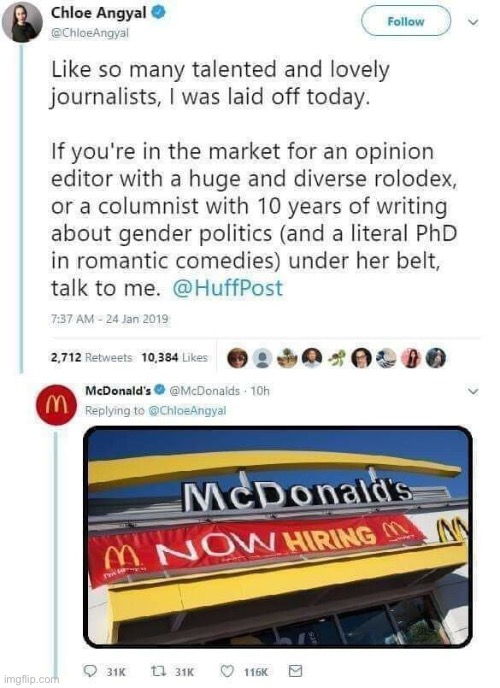The width and height of the screenshot is (500, 688).
Task: Click the @McDonalds handle in the reply
Action: click(204, 390)
